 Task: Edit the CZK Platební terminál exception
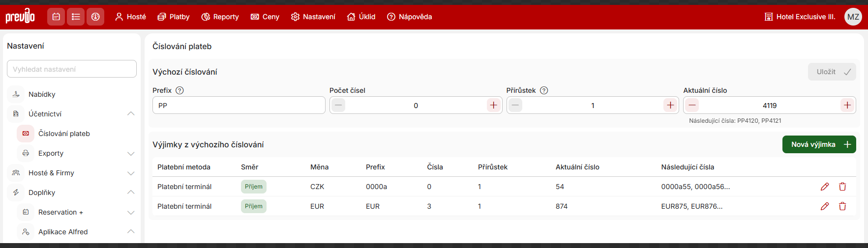coord(825,187)
